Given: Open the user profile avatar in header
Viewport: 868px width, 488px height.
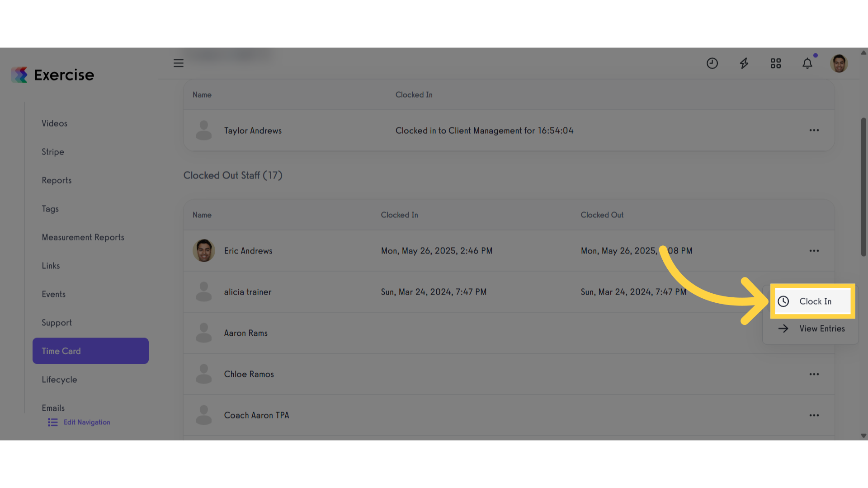Looking at the screenshot, I should point(839,63).
